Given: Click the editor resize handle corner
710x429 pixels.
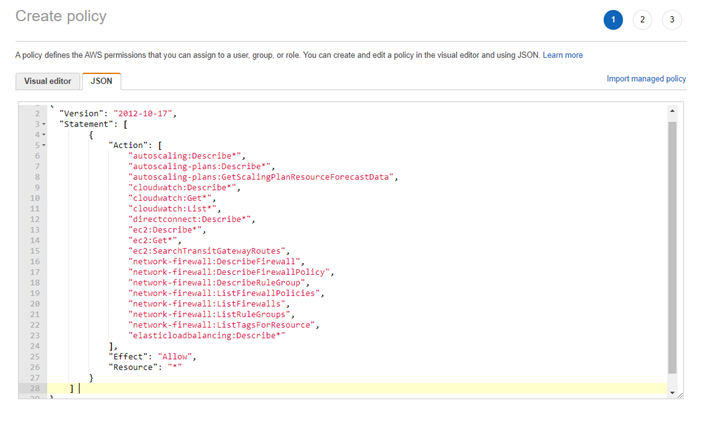Looking at the screenshot, I should coord(680,396).
